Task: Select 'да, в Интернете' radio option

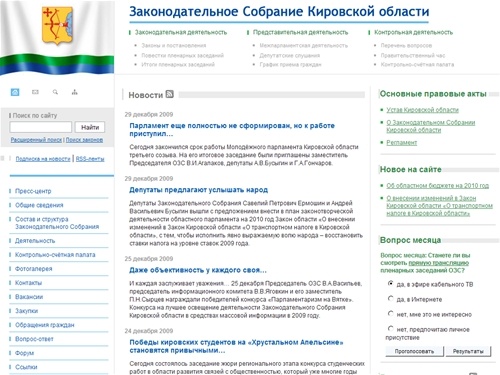Action: [x=391, y=298]
